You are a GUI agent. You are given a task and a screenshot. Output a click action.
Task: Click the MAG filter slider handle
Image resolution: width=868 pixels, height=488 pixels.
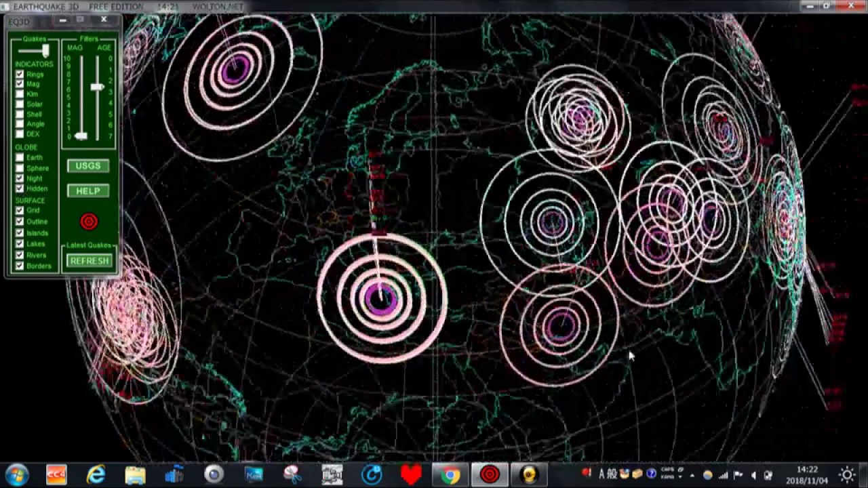coord(81,136)
